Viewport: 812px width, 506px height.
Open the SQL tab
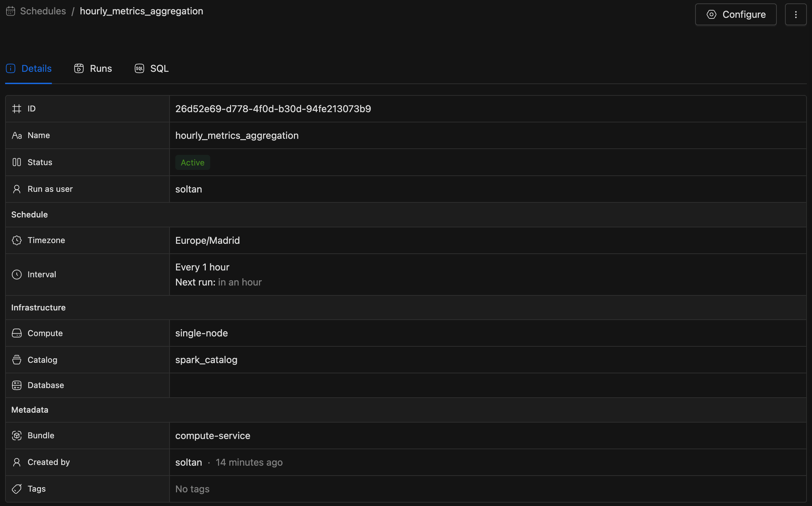click(x=152, y=68)
